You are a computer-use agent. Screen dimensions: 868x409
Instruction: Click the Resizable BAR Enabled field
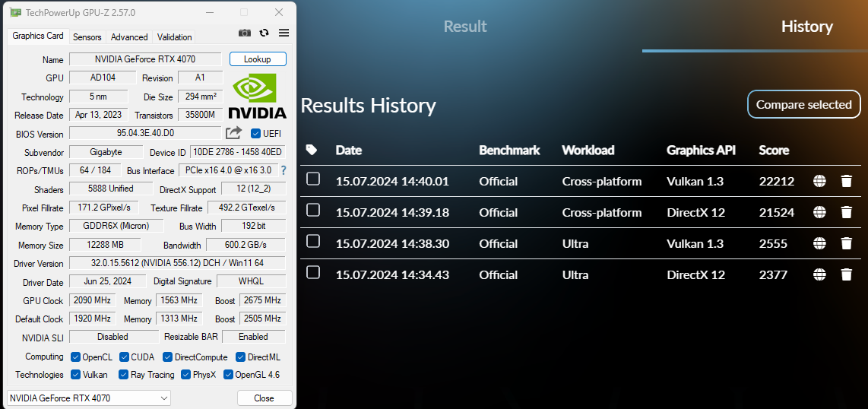[254, 337]
